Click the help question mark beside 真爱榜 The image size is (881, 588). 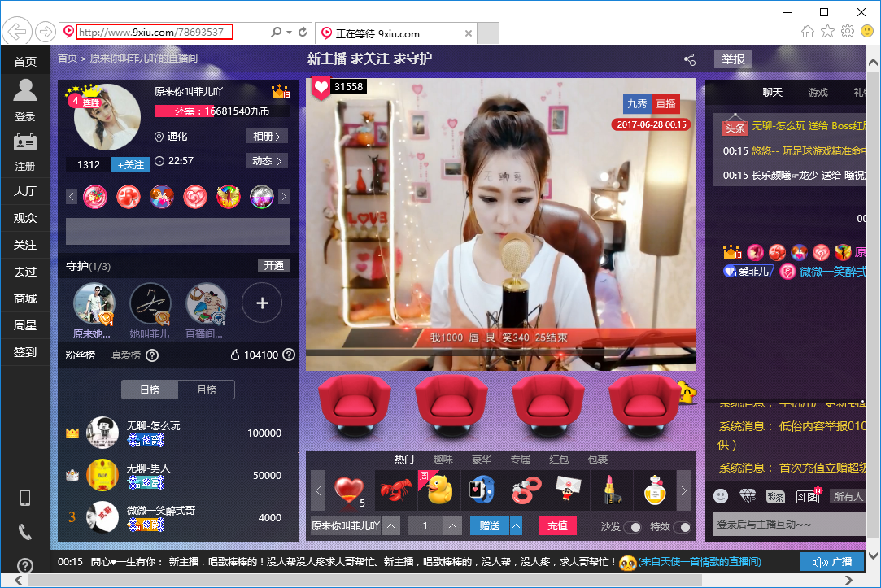pyautogui.click(x=152, y=355)
